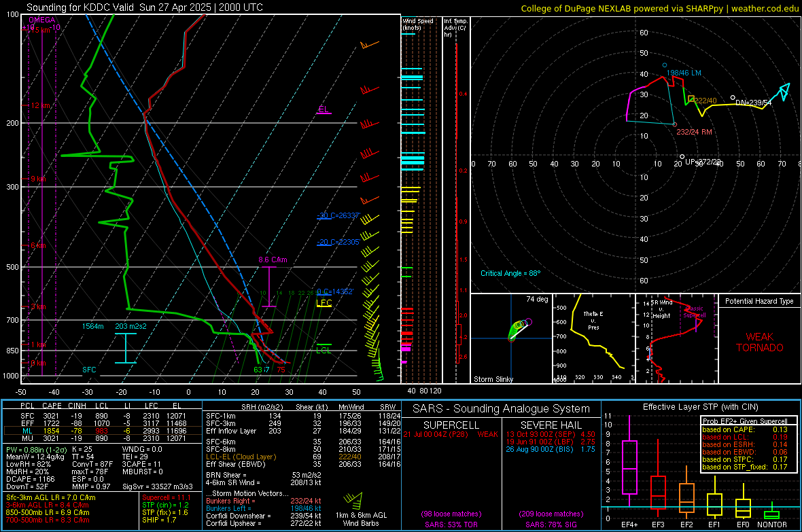Click the sounding title for KDDC
Viewport: 802px width, 532px height.
[x=145, y=7]
